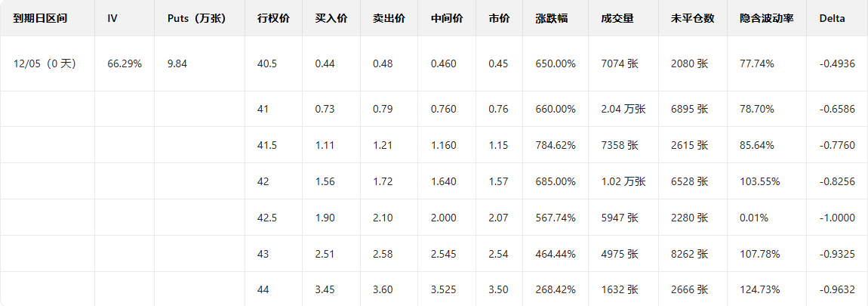The height and width of the screenshot is (306, 868).
Task: Select the Puts（万张）column header
Action: pos(195,18)
